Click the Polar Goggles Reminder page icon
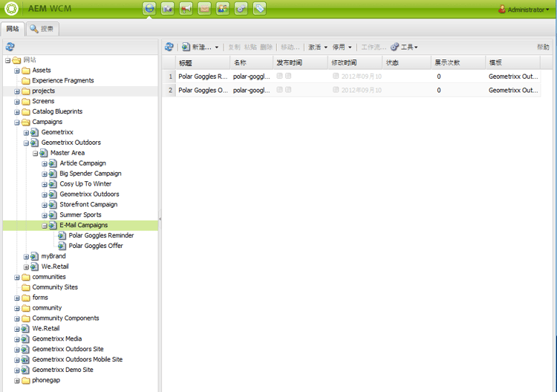This screenshot has height=392, width=557. 62,235
